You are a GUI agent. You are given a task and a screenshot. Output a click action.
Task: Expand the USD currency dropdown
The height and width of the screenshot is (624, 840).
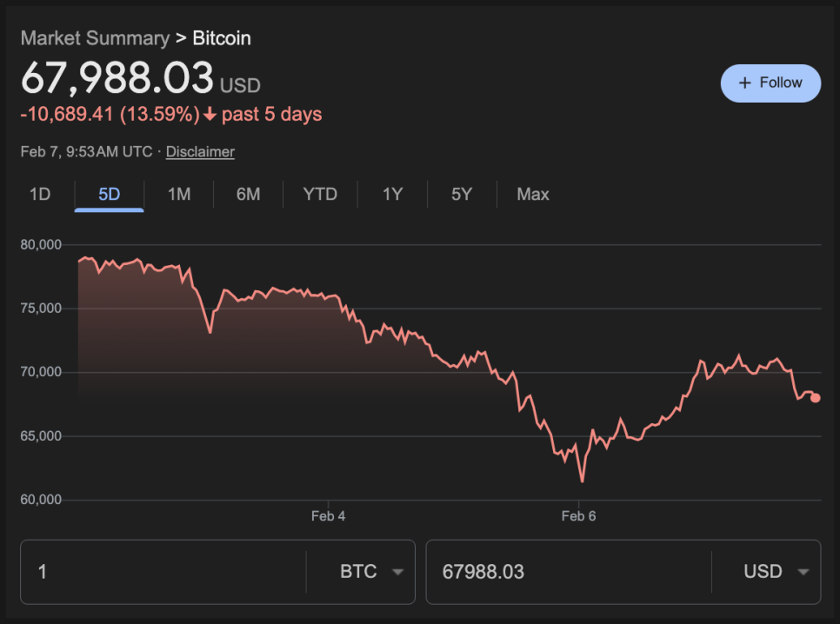776,572
